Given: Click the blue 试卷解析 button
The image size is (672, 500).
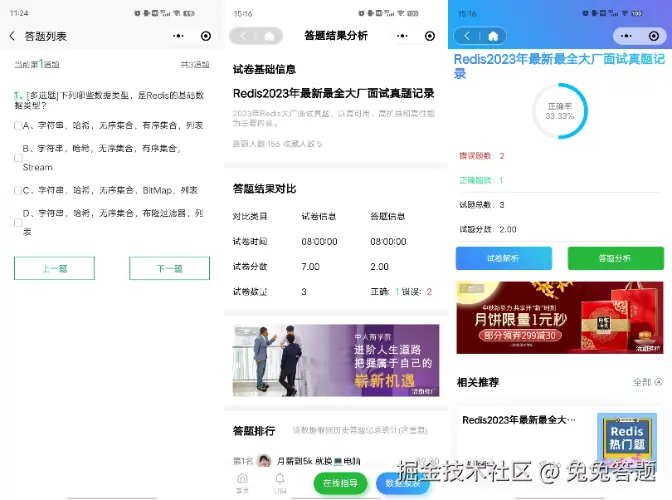Looking at the screenshot, I should pyautogui.click(x=504, y=258).
